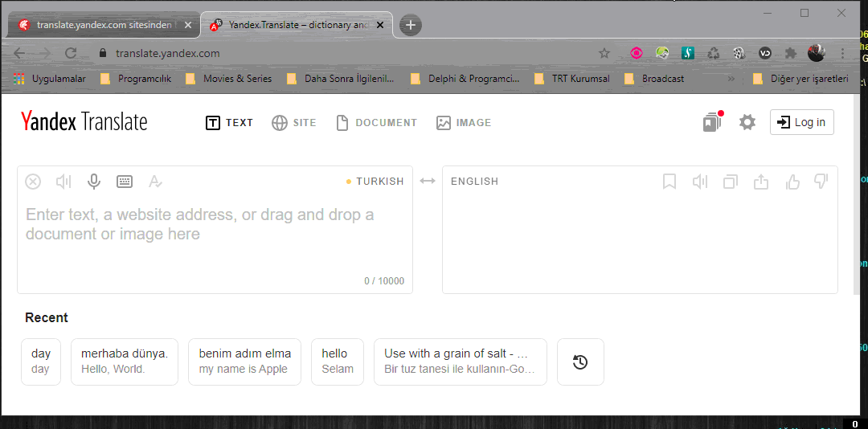Viewport: 868px width, 429px height.
Task: Click the film reel extension icon
Action: 739,53
